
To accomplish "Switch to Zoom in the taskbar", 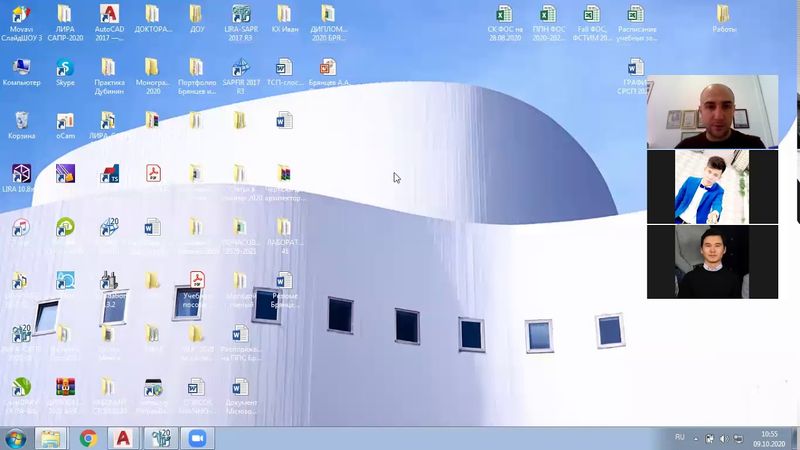I will pyautogui.click(x=196, y=438).
